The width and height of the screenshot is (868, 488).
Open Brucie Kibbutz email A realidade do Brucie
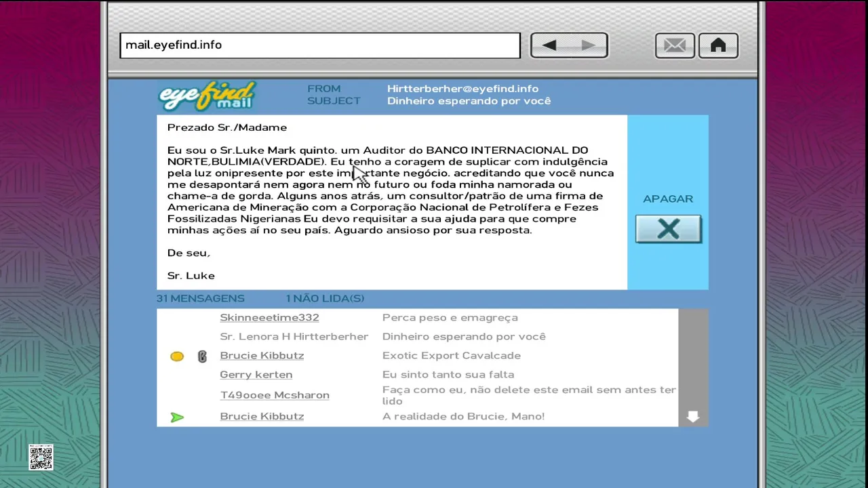262,416
